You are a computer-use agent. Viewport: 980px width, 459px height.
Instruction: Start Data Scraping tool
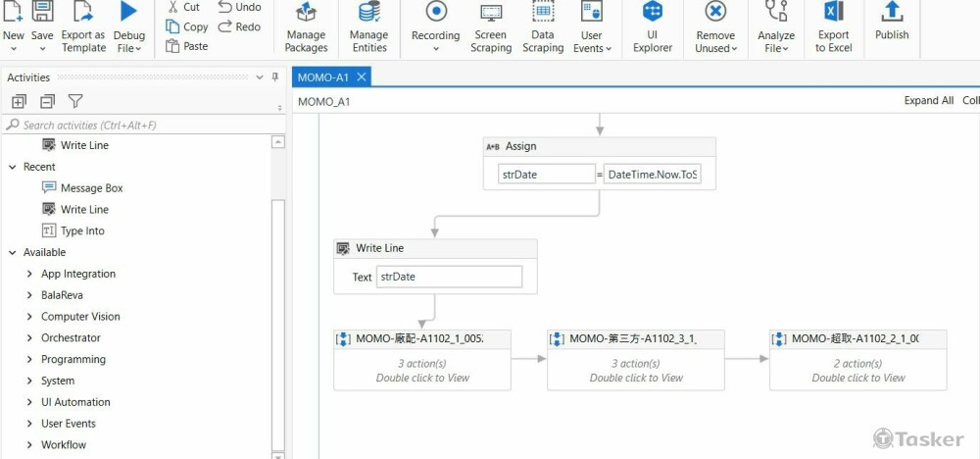point(543,28)
